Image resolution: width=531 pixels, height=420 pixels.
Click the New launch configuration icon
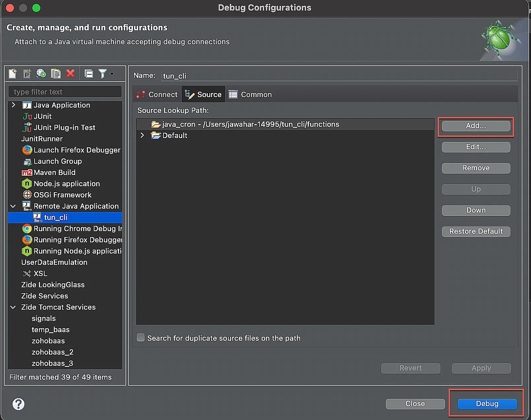coord(13,73)
